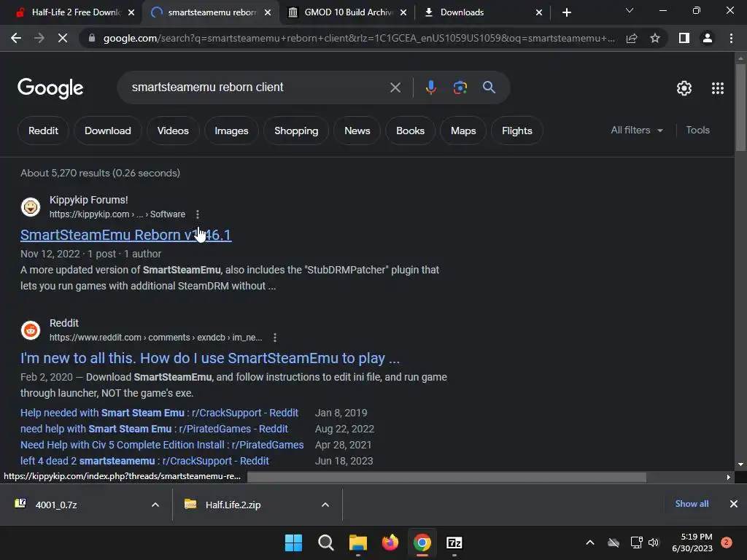Viewport: 747px width, 560px height.
Task: Click Chrome icon in the taskbar
Action: click(422, 542)
